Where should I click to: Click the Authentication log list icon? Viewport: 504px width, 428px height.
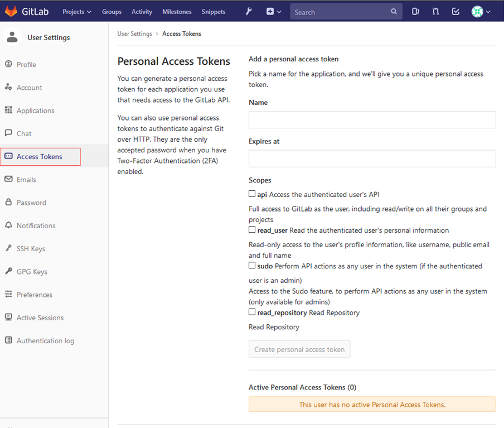(x=9, y=340)
